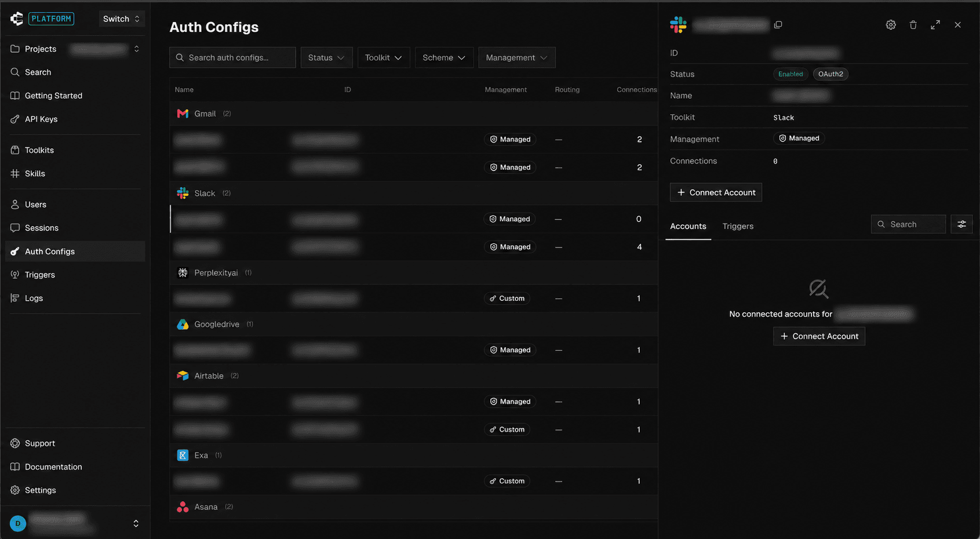
Task: Copy config name using the copy icon
Action: [778, 25]
